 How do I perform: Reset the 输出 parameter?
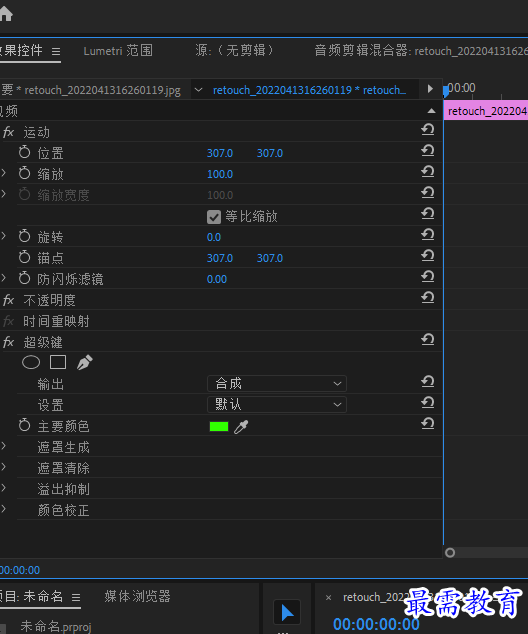(x=428, y=382)
